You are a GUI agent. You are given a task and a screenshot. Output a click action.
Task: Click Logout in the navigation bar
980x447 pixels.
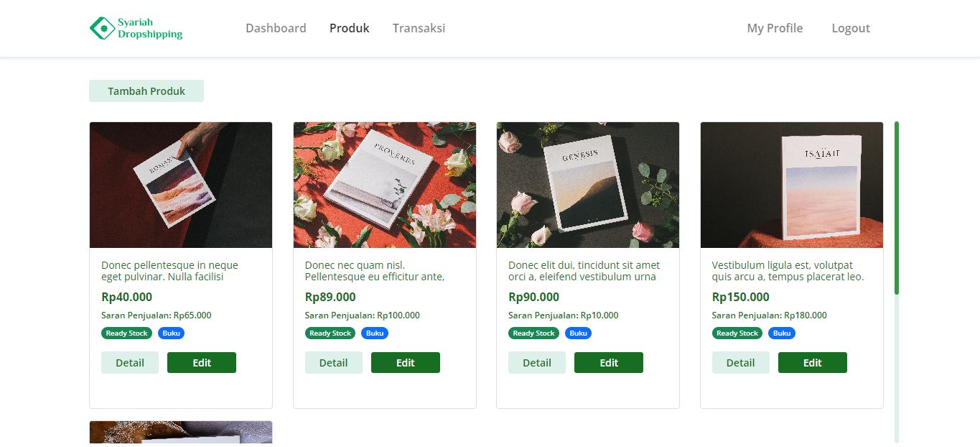tap(850, 27)
